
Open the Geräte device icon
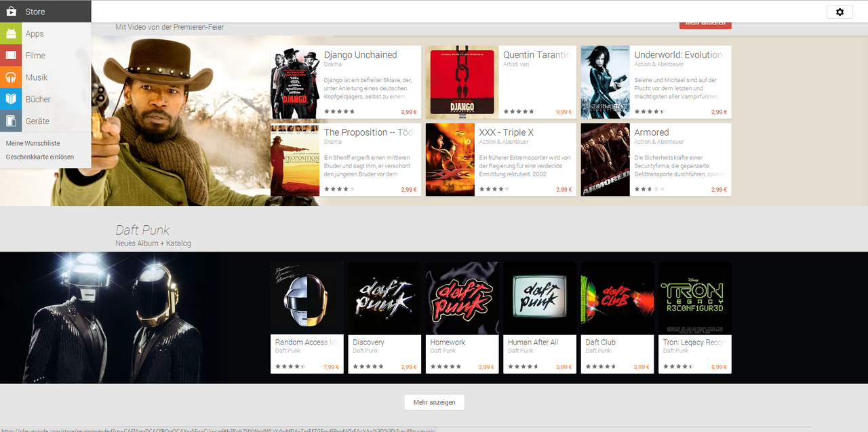coord(11,121)
